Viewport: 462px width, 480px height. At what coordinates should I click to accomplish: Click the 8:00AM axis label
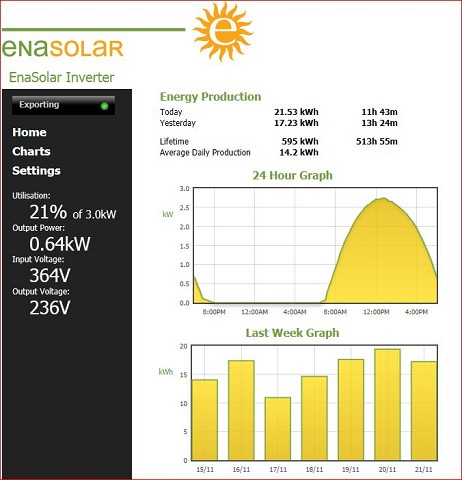click(335, 312)
